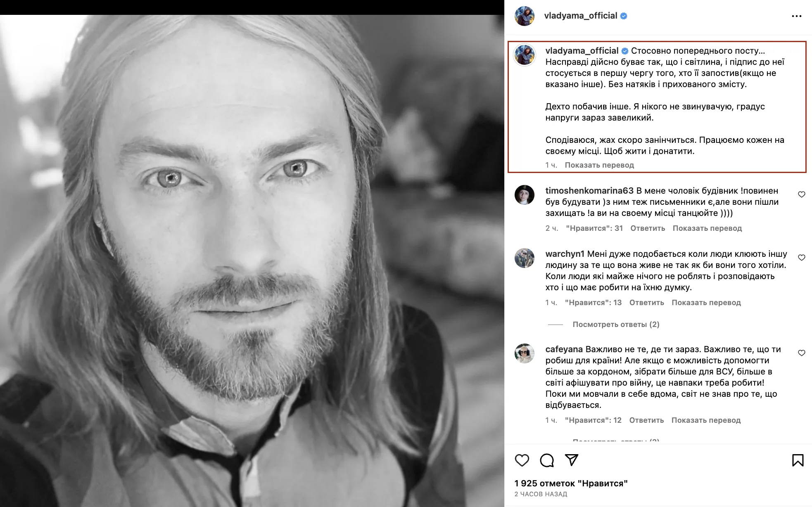Save the post with the bookmark icon
The width and height of the screenshot is (812, 507).
coord(798,460)
